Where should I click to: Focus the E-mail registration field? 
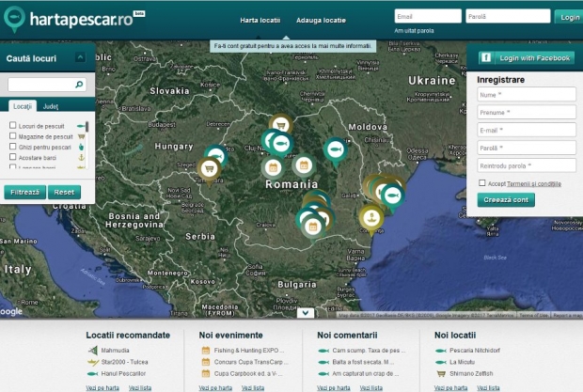(x=527, y=130)
